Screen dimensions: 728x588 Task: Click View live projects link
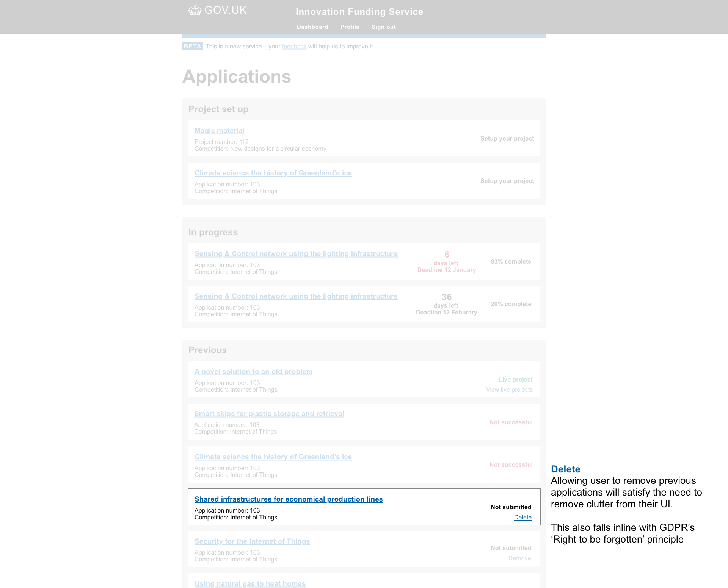pos(509,390)
